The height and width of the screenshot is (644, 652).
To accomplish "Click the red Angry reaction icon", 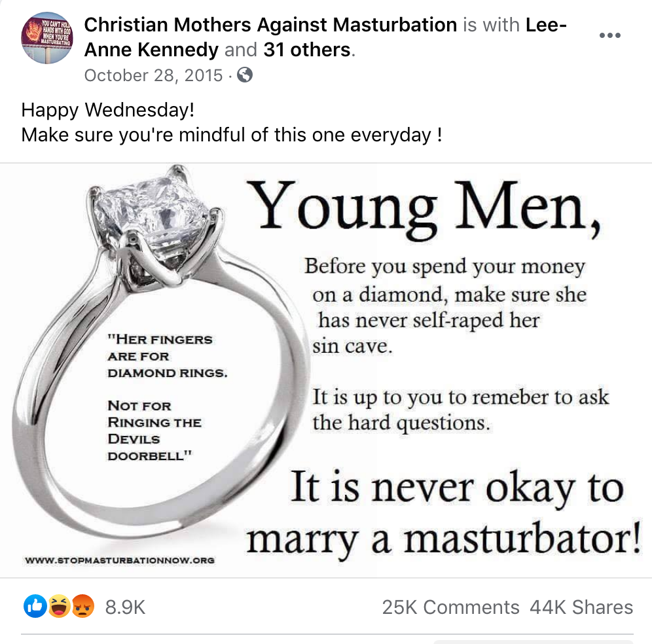I will coord(83,607).
